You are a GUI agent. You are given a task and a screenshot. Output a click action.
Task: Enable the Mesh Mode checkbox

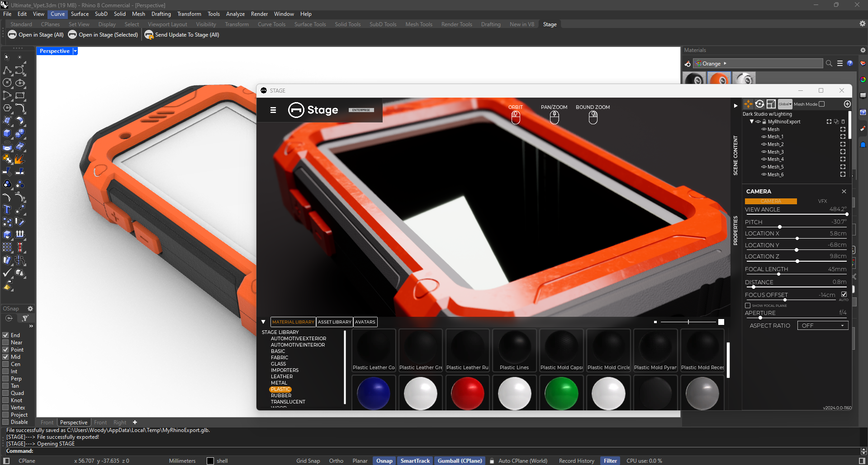822,104
